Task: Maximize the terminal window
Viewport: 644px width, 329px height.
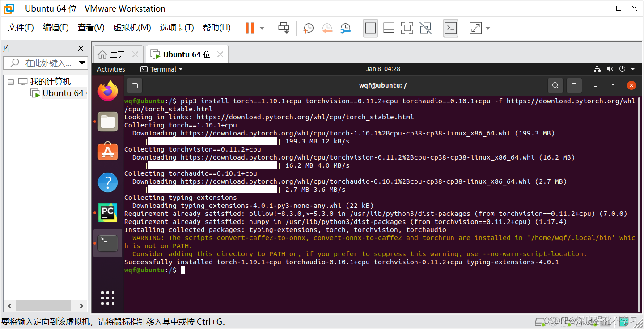Action: (x=614, y=85)
